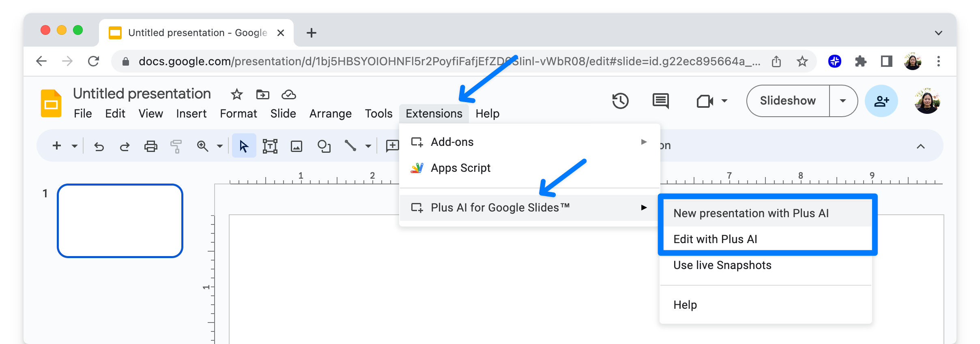The height and width of the screenshot is (344, 980).
Task: Bookmark this page with the star icon
Action: pos(802,62)
